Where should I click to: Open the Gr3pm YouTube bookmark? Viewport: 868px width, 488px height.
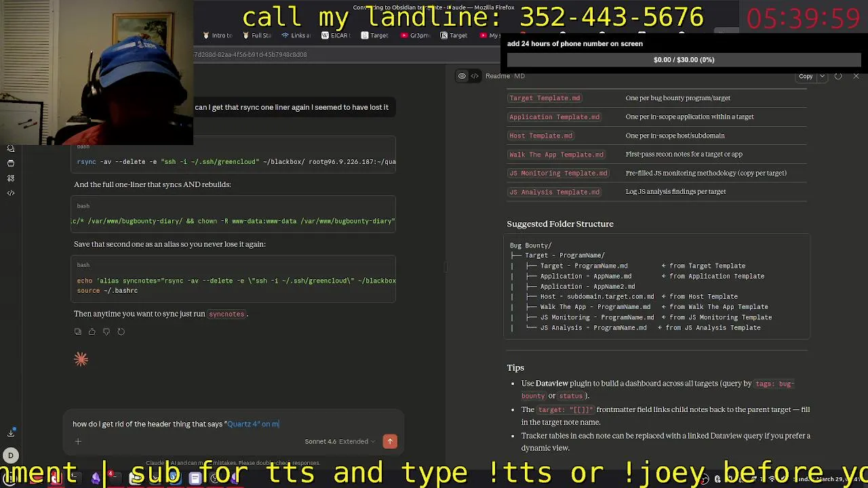415,35
